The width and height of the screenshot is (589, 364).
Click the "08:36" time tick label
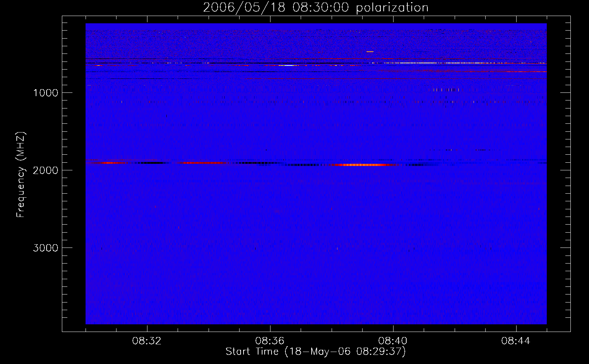tap(270, 341)
